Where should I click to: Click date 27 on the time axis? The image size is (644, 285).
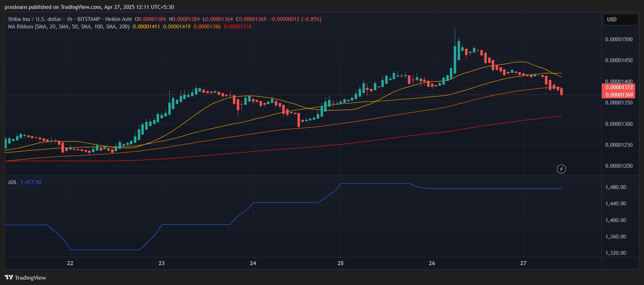click(523, 263)
